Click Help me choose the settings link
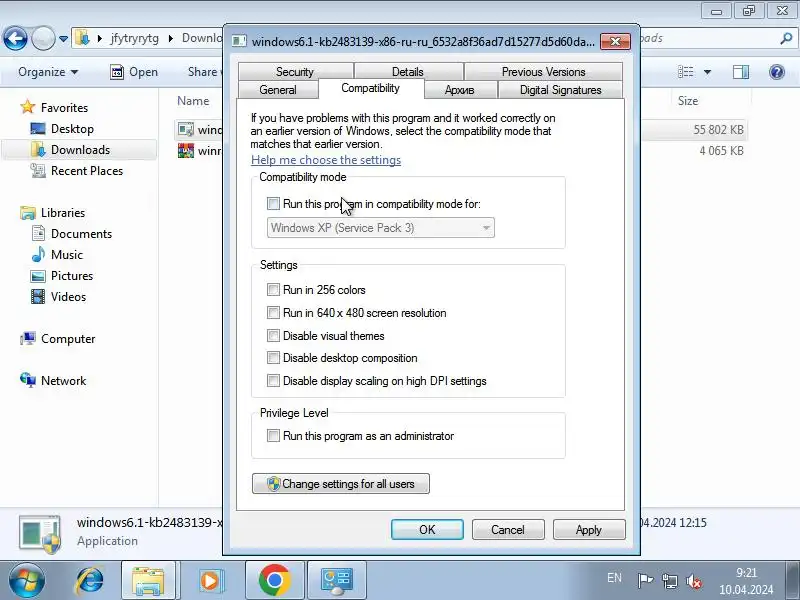This screenshot has height=600, width=800. tap(326, 160)
